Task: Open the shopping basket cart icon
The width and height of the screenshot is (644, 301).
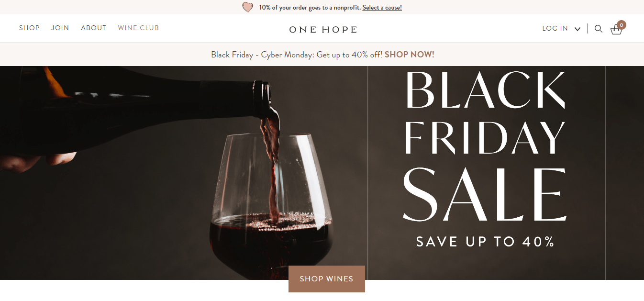Action: (x=616, y=30)
